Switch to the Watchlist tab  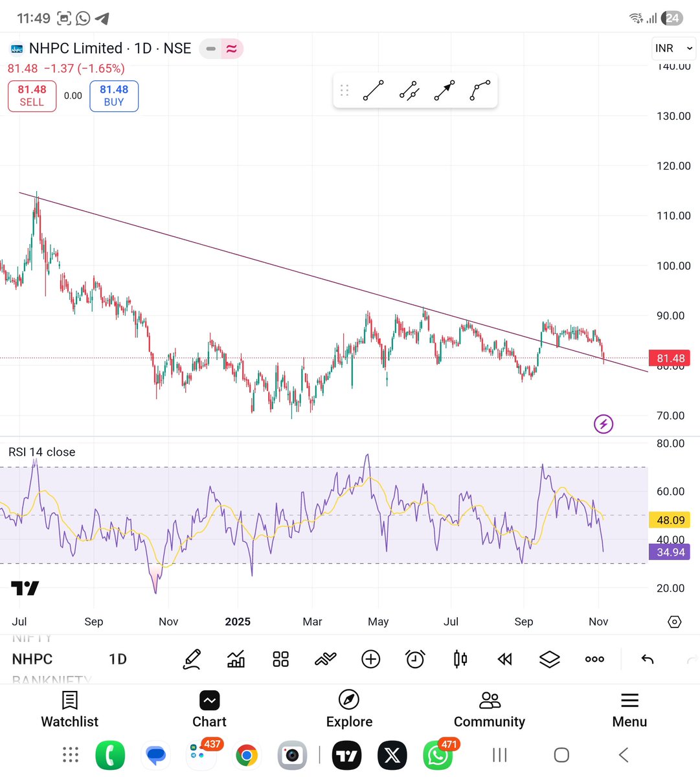click(70, 710)
